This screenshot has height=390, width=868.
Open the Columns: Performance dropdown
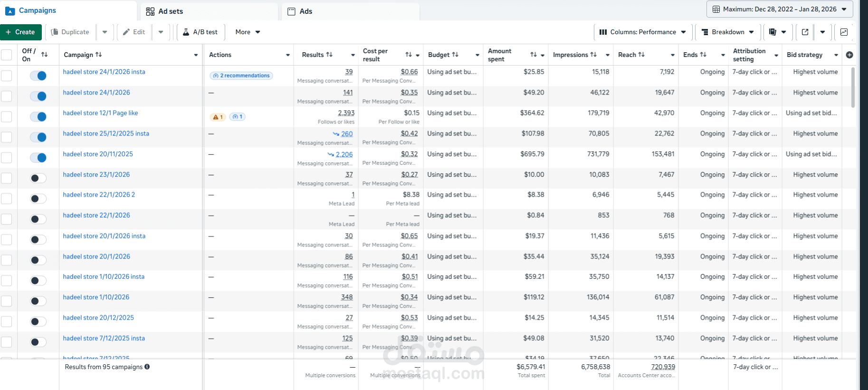[x=642, y=32]
